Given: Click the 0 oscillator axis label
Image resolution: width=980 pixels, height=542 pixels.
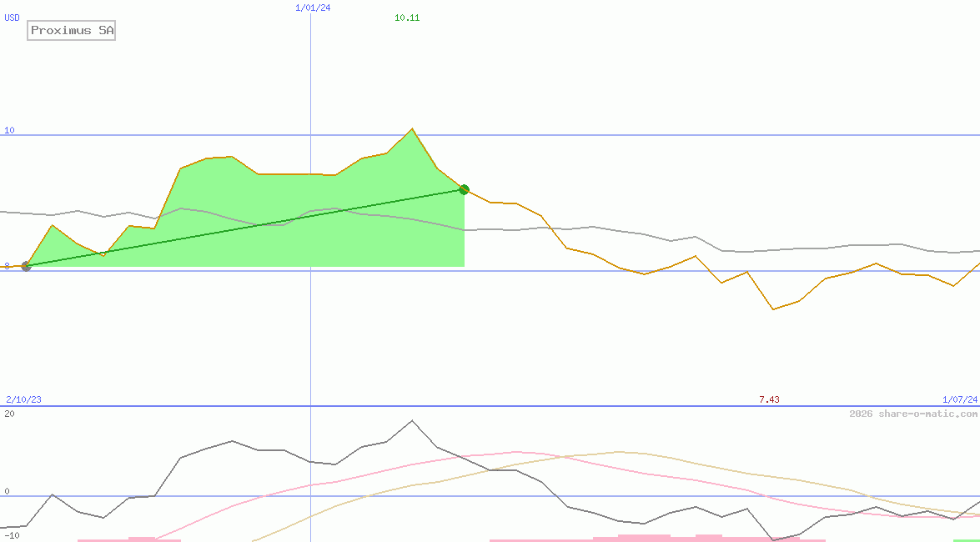Looking at the screenshot, I should coord(7,491).
